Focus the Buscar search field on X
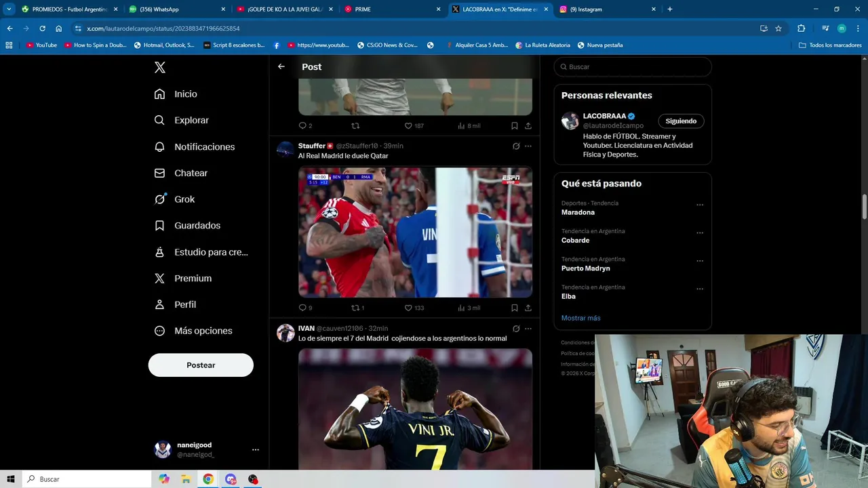 633,66
